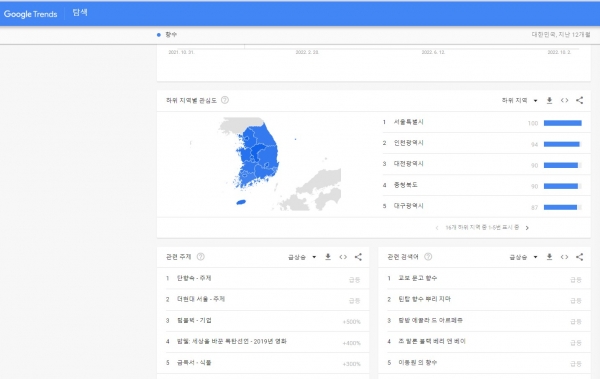Select the 인천광역시 region row

[486, 144]
